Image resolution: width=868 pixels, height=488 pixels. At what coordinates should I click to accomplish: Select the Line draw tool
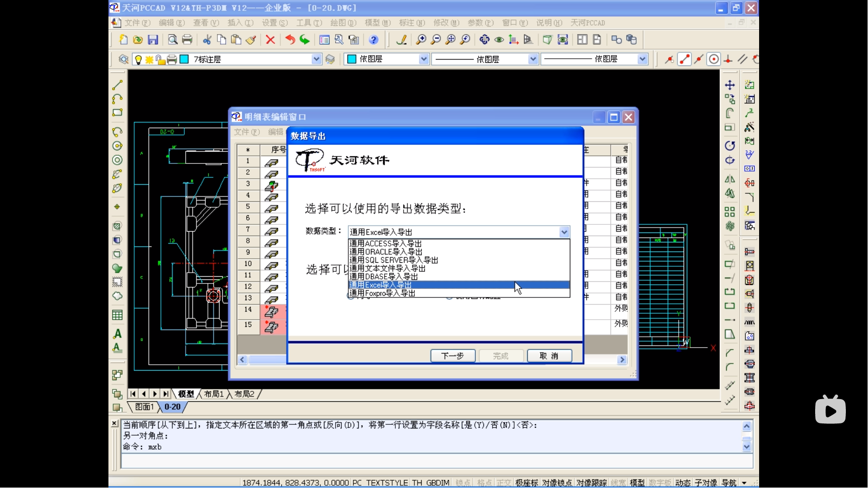(x=117, y=85)
